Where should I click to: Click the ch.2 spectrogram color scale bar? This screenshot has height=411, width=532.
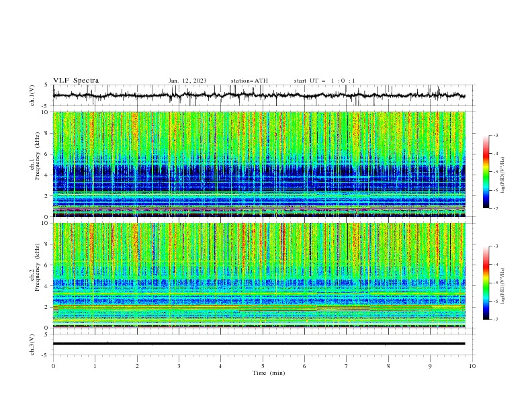[x=486, y=283]
